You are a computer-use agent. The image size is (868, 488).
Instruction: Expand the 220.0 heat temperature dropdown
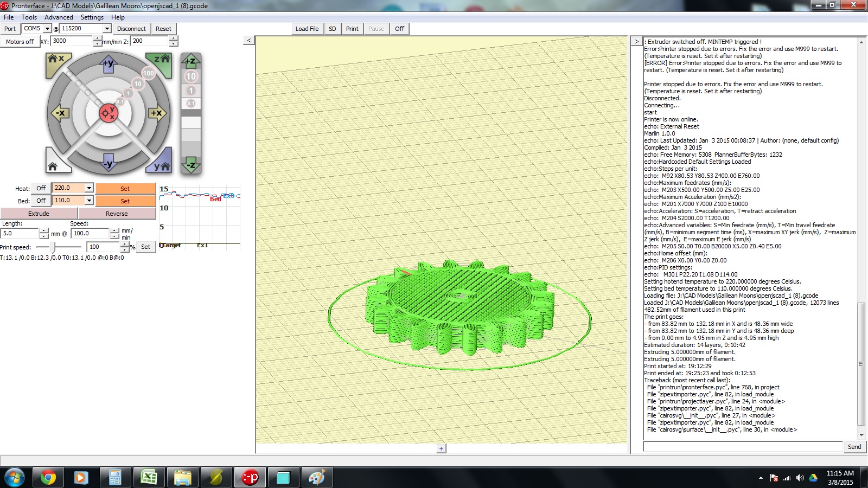click(x=89, y=188)
